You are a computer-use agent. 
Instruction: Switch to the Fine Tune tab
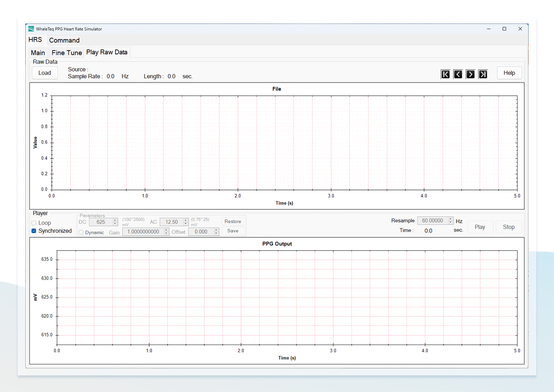[67, 53]
